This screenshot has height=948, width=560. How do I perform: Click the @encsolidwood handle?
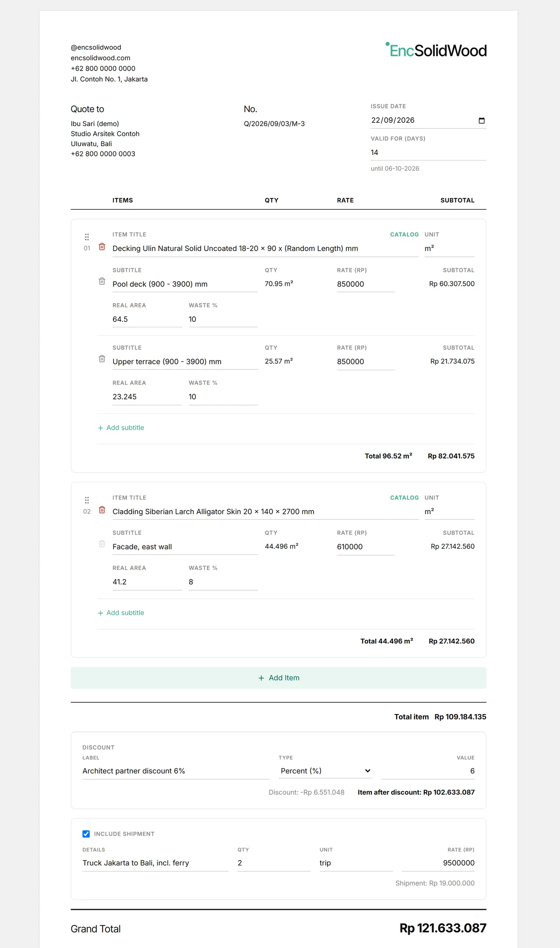coord(96,47)
